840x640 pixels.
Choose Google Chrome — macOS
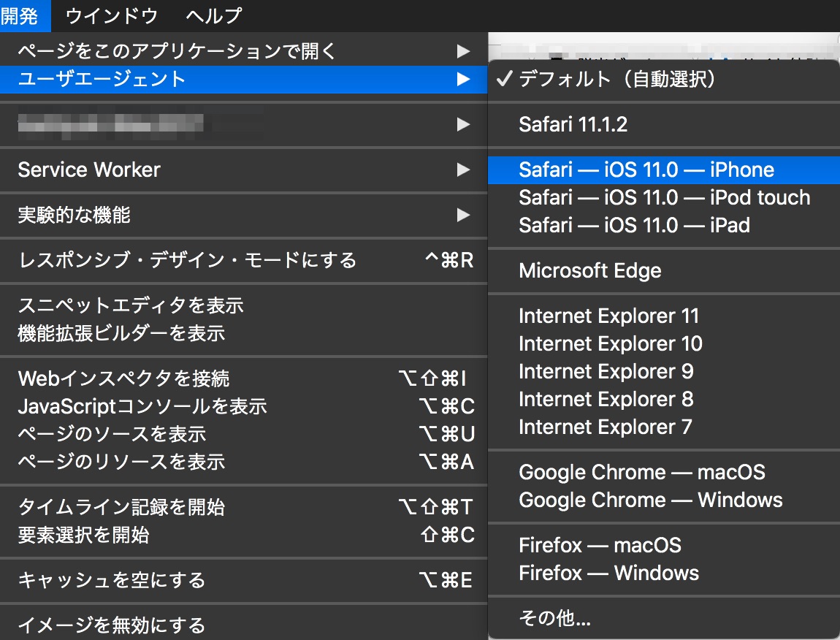pos(664,473)
